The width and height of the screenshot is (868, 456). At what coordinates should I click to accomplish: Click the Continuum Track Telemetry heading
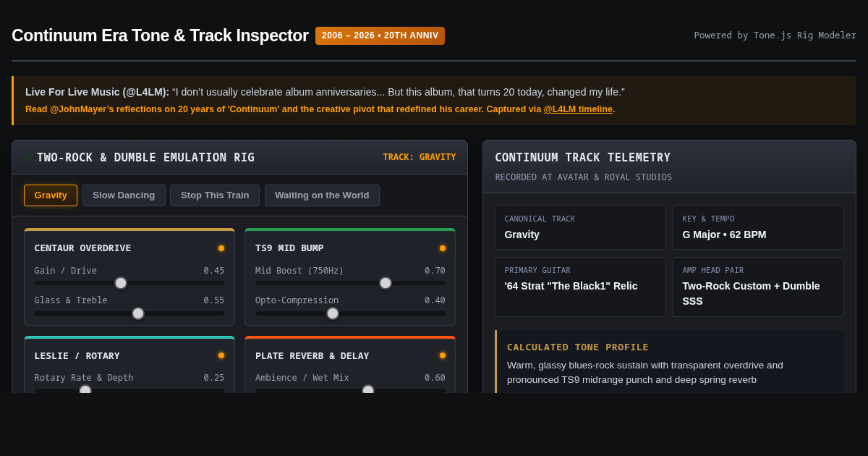point(582,158)
